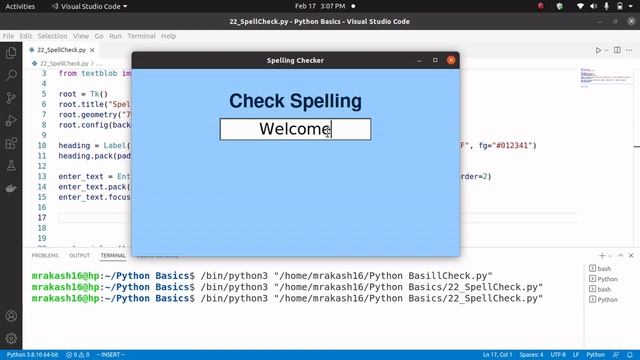Click the microphone icon in system tray
The height and width of the screenshot is (360, 640).
(607, 6)
